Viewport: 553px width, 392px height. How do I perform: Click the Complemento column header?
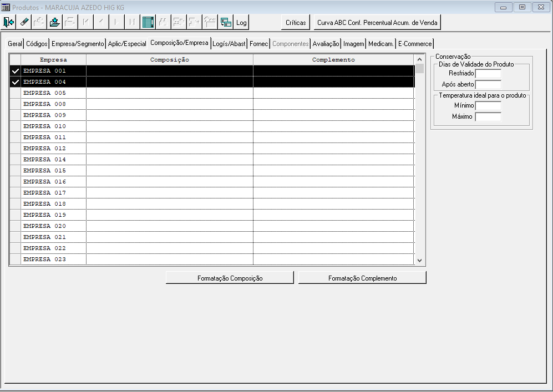[x=333, y=59]
